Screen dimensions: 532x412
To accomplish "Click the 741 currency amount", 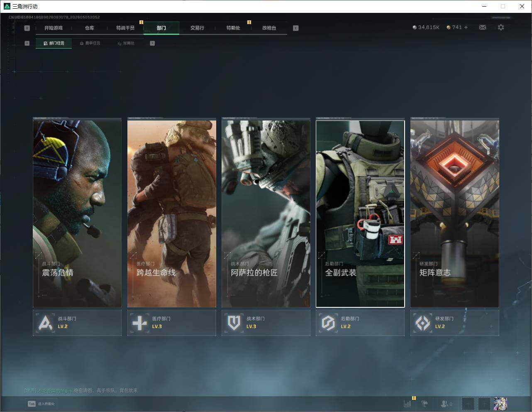I will pos(457,27).
